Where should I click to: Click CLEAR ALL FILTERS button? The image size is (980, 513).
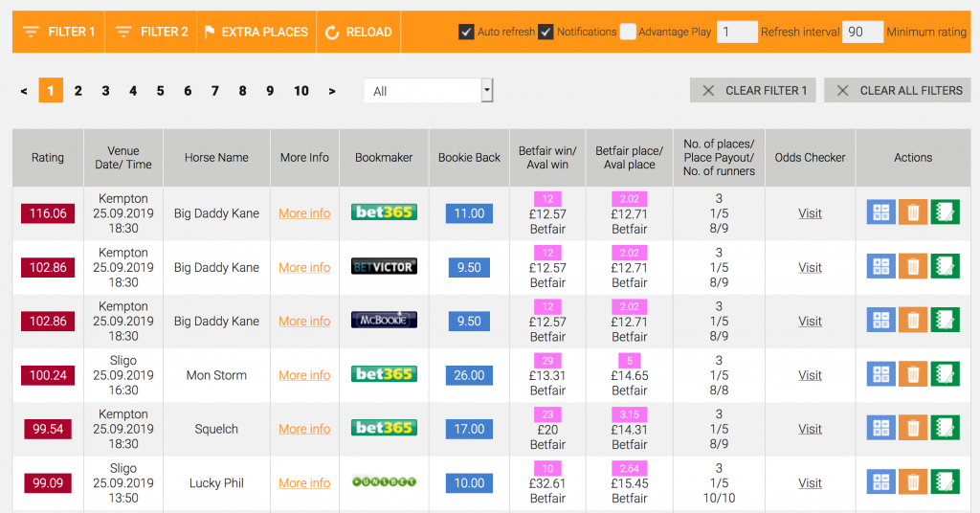[898, 91]
